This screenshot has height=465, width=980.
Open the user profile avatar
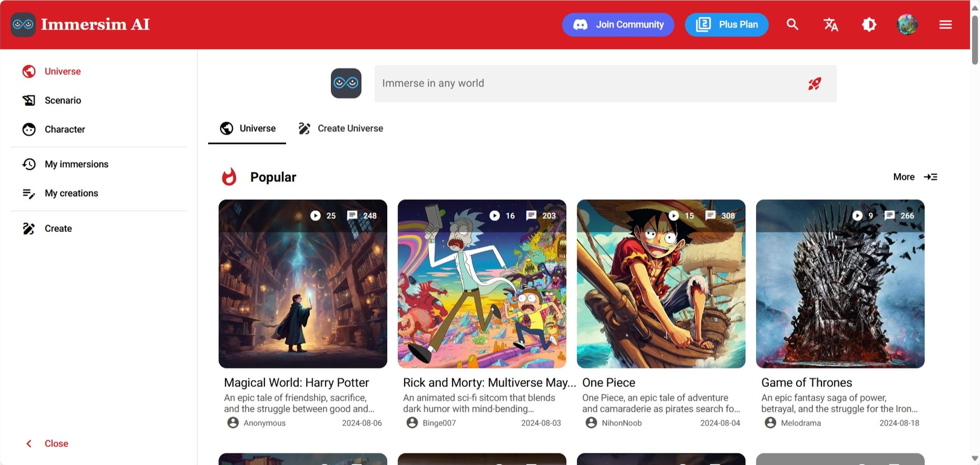907,25
